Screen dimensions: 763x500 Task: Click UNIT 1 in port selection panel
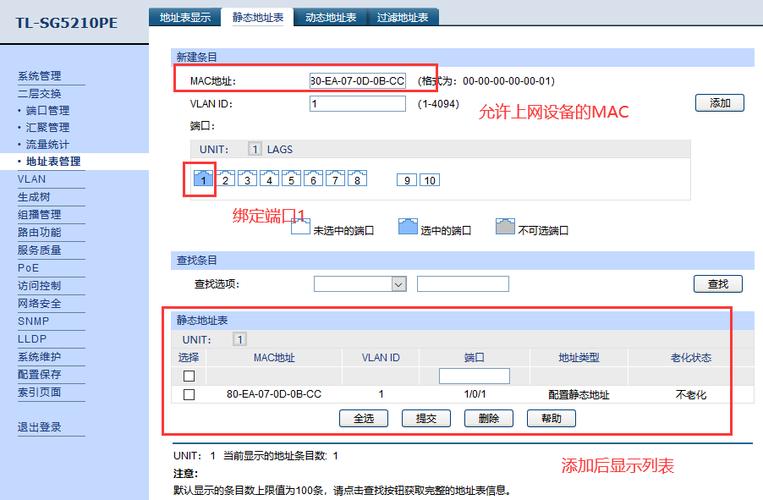click(x=254, y=149)
